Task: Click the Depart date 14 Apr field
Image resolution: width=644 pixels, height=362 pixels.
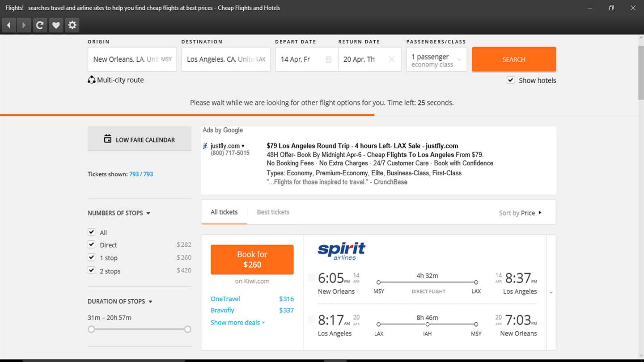Action: coord(307,59)
